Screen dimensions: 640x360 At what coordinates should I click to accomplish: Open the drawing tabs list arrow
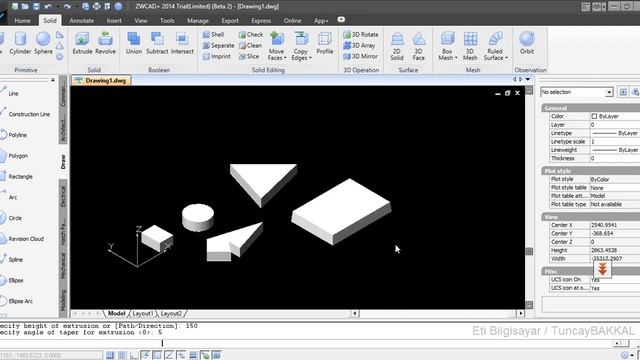pos(528,79)
